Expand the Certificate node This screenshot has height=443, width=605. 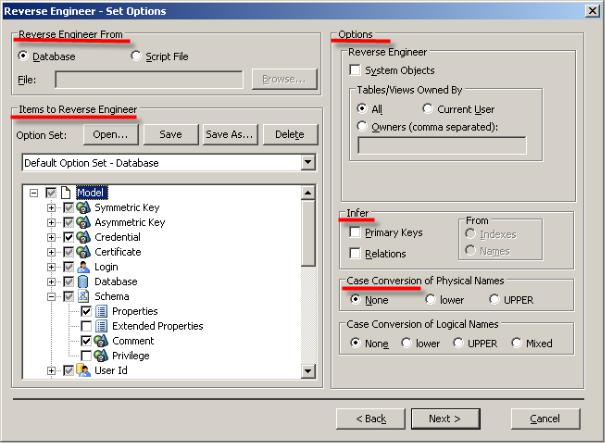(x=51, y=252)
